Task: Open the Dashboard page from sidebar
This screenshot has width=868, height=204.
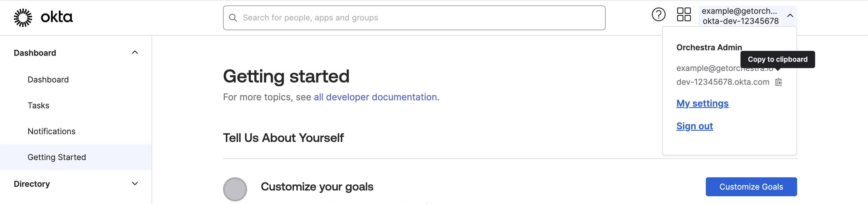Action: pos(48,80)
